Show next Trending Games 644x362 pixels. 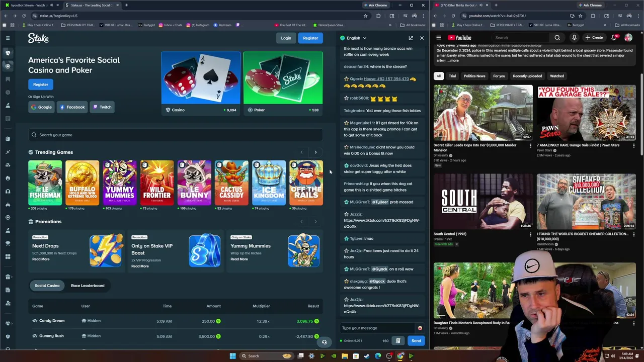click(x=315, y=152)
